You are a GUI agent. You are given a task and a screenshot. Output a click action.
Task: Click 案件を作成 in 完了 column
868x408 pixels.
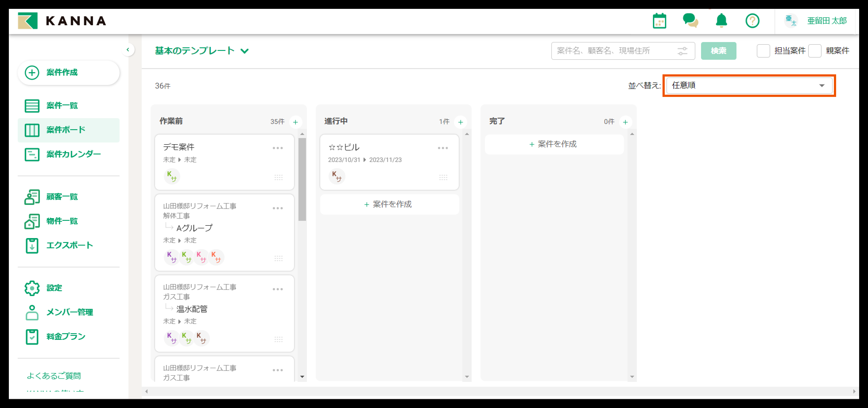pos(554,144)
